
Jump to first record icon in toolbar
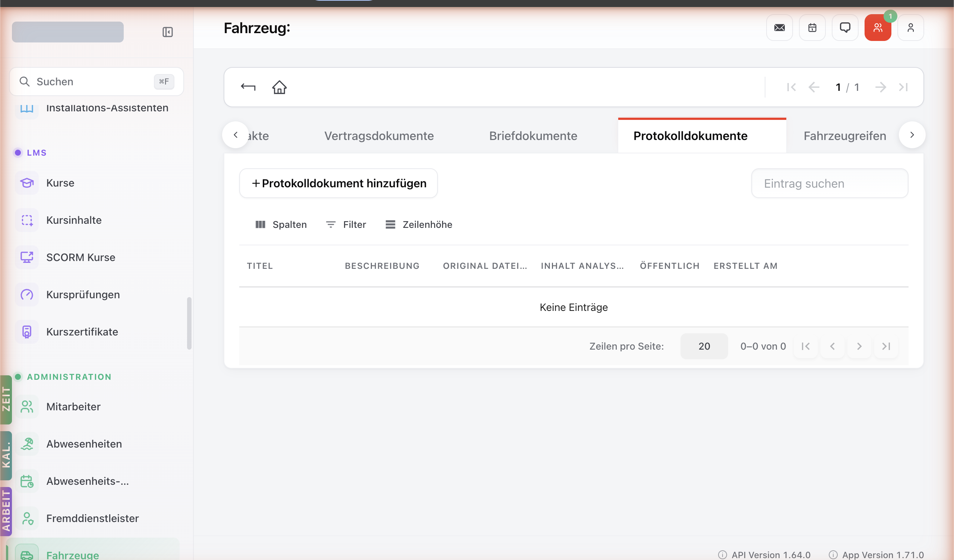click(x=791, y=87)
